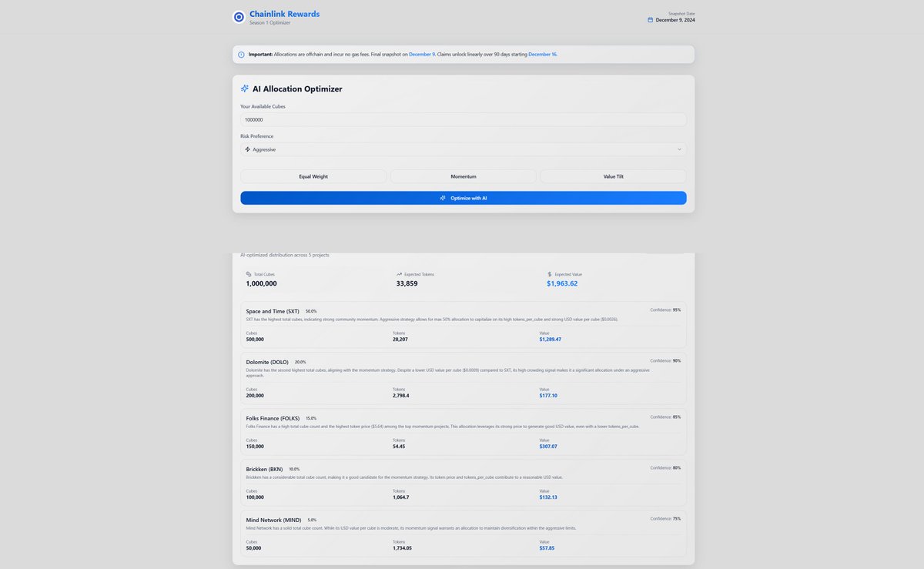Viewport: 924px width, 569px height.
Task: Click the Expected Tokens value 33,859
Action: point(407,283)
